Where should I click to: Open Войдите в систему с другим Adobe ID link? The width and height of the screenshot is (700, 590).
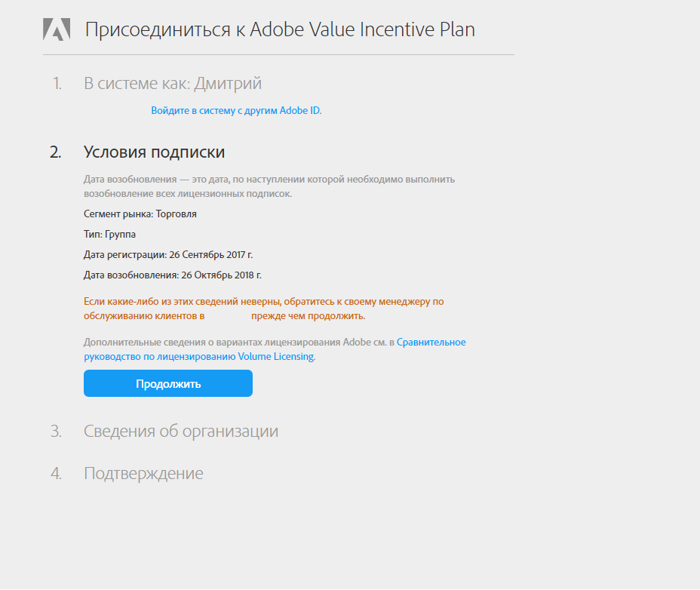(x=236, y=110)
